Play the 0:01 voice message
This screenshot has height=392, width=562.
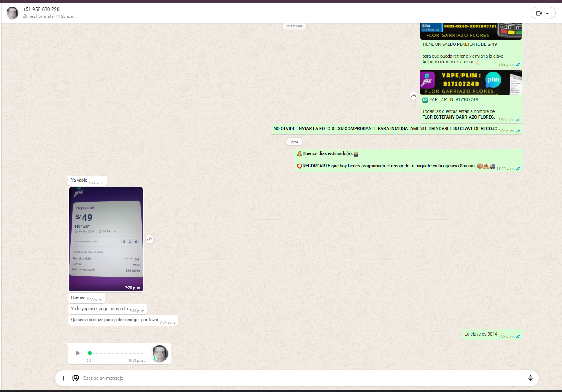[x=78, y=353]
